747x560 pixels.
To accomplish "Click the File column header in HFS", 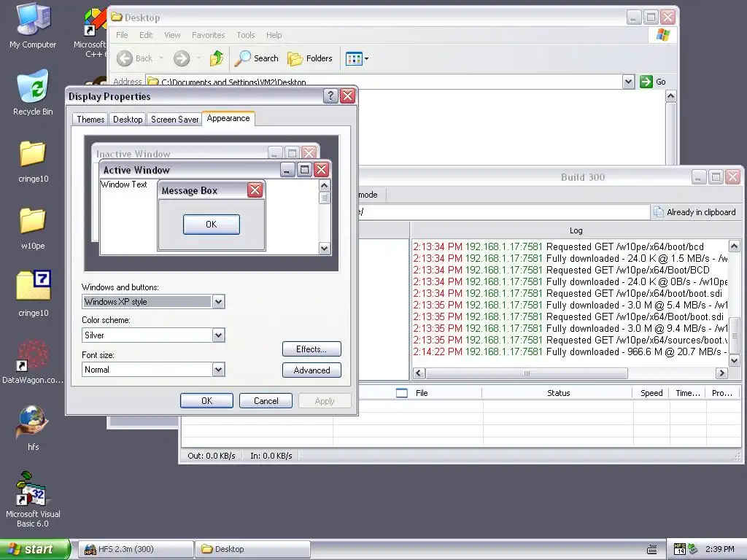I will click(422, 393).
